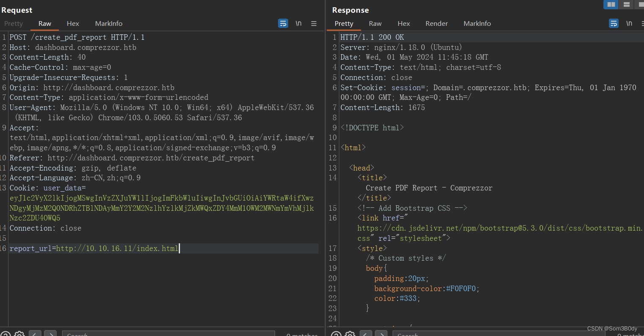Toggle non-printable characters (\n) in Request panel
This screenshot has width=644, height=336.
(298, 23)
